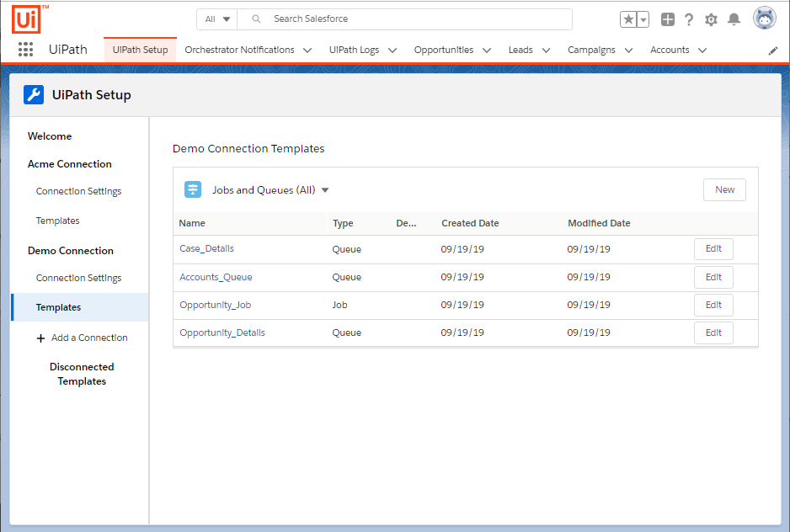Viewport: 790px width, 532px height.
Task: Click the favorites star icon
Action: click(627, 19)
